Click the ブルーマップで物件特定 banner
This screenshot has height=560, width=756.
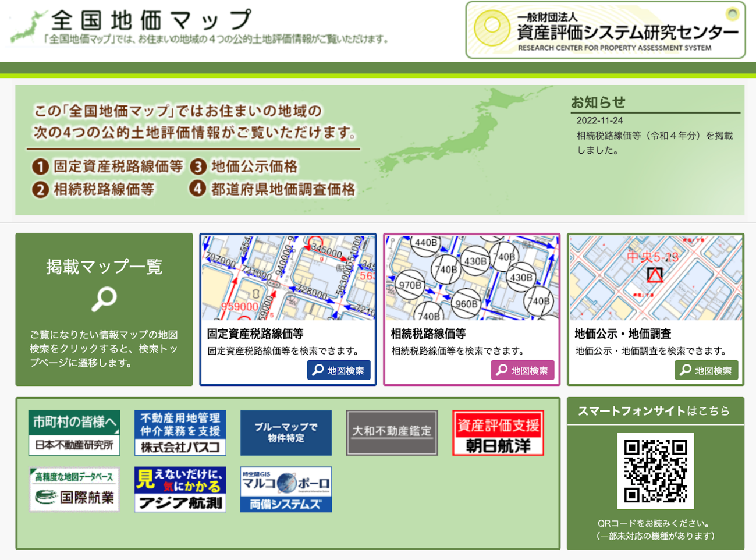[286, 433]
